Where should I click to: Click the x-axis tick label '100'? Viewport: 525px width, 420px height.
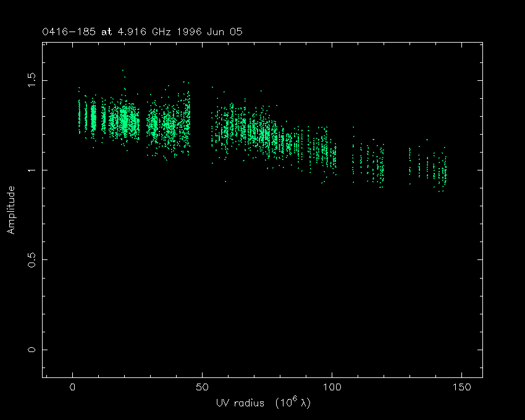tap(332, 387)
